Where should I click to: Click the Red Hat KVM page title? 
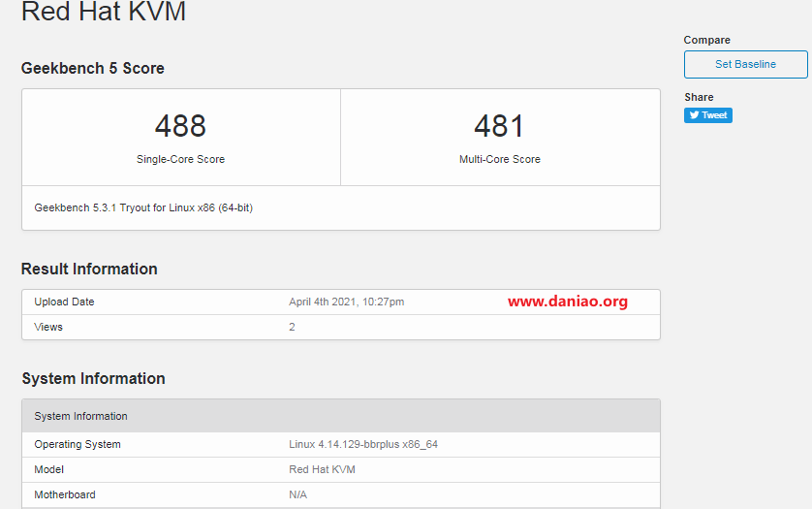(x=104, y=11)
